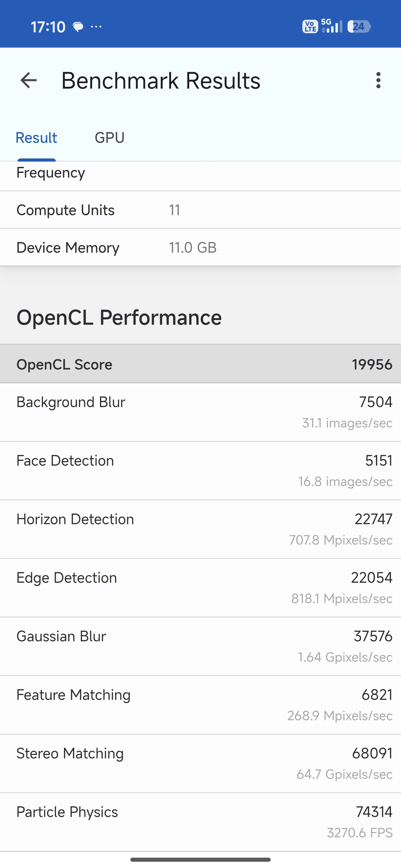Tap the Particle Physics score
401x868 pixels.
tap(374, 812)
